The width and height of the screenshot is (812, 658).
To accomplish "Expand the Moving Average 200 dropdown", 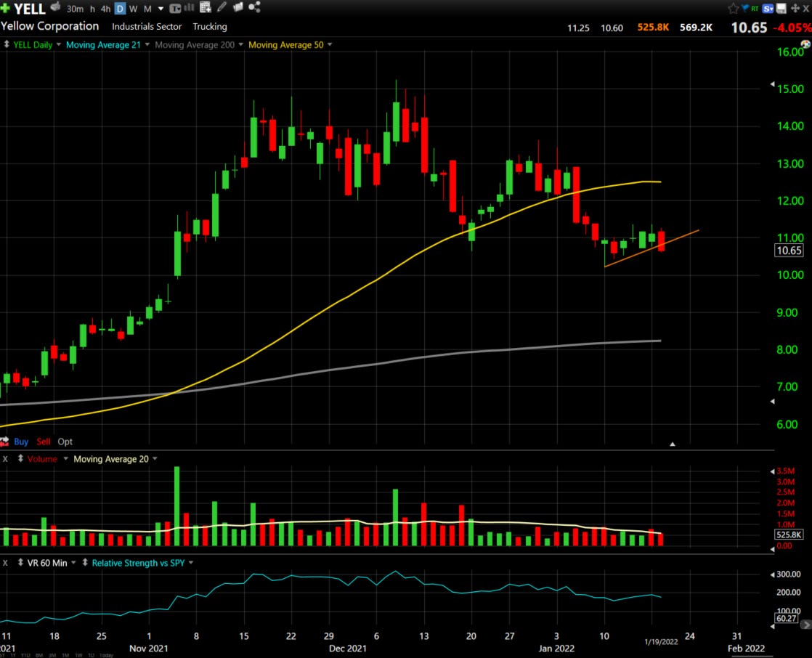I will 241,44.
